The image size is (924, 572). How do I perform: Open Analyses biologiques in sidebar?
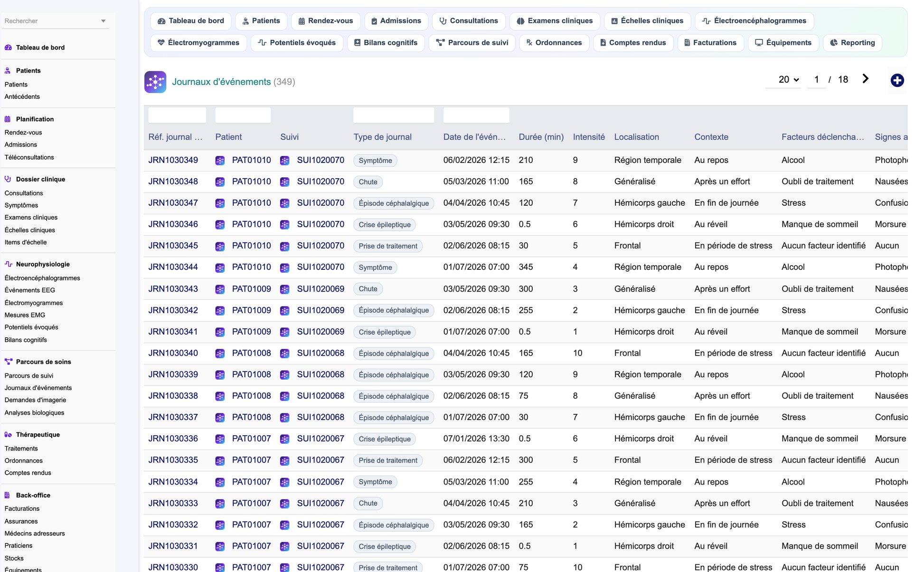click(x=34, y=413)
